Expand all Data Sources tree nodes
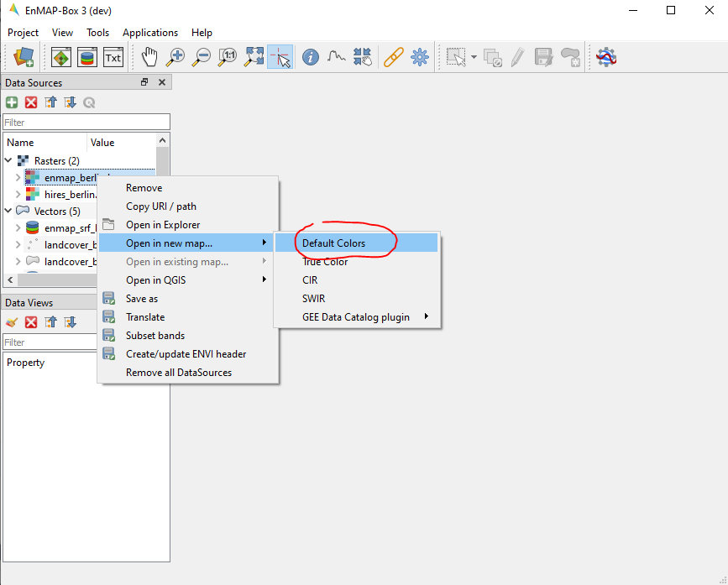Image resolution: width=728 pixels, height=585 pixels. 70,102
